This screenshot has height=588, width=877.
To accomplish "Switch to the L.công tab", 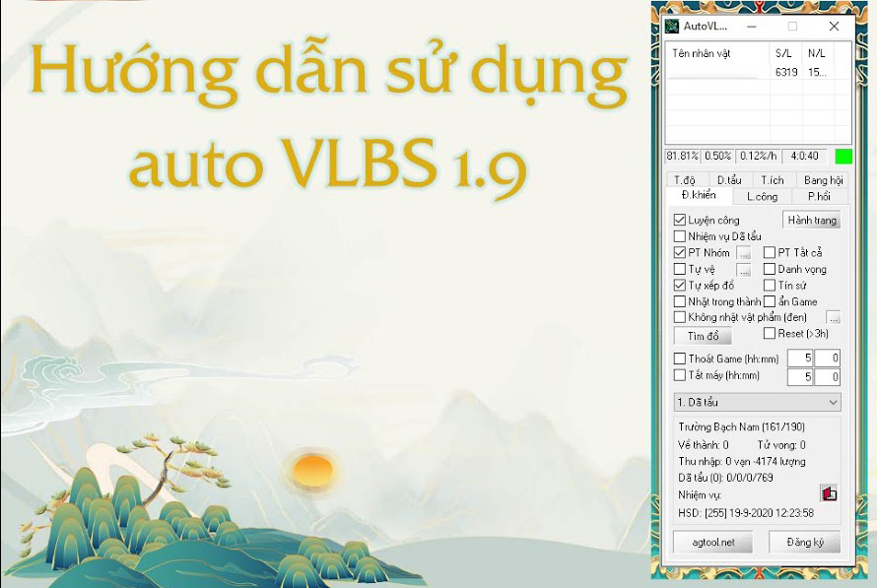I will pos(762,197).
